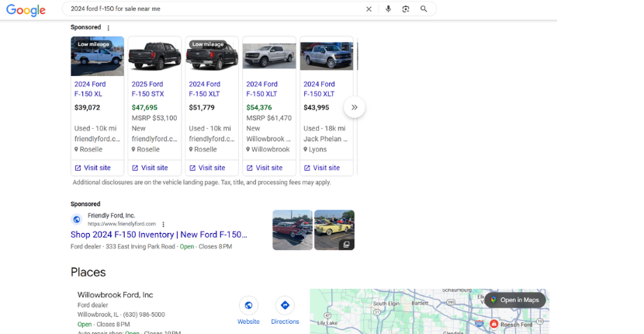Select the Used - 18k mi text
644x334 pixels.
click(x=324, y=128)
